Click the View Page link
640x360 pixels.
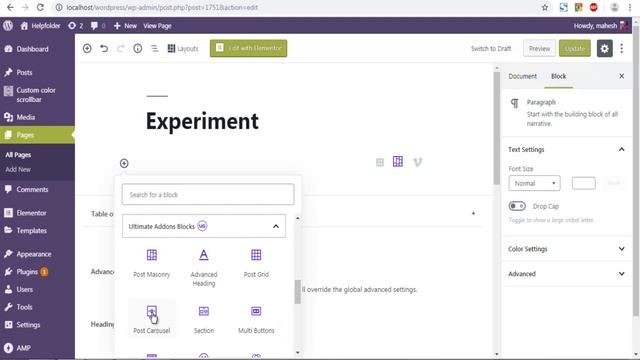pos(157,26)
